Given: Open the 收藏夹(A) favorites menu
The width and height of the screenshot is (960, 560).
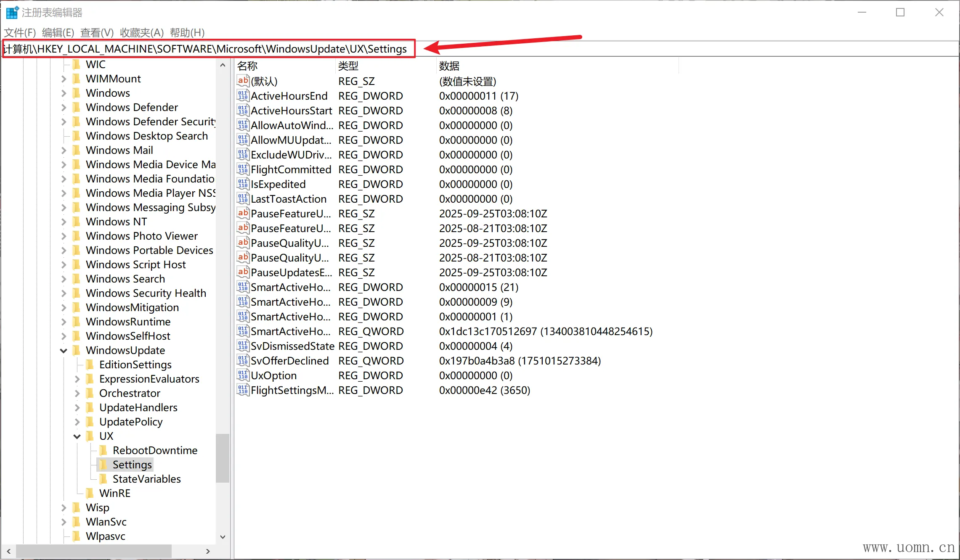Looking at the screenshot, I should click(141, 32).
